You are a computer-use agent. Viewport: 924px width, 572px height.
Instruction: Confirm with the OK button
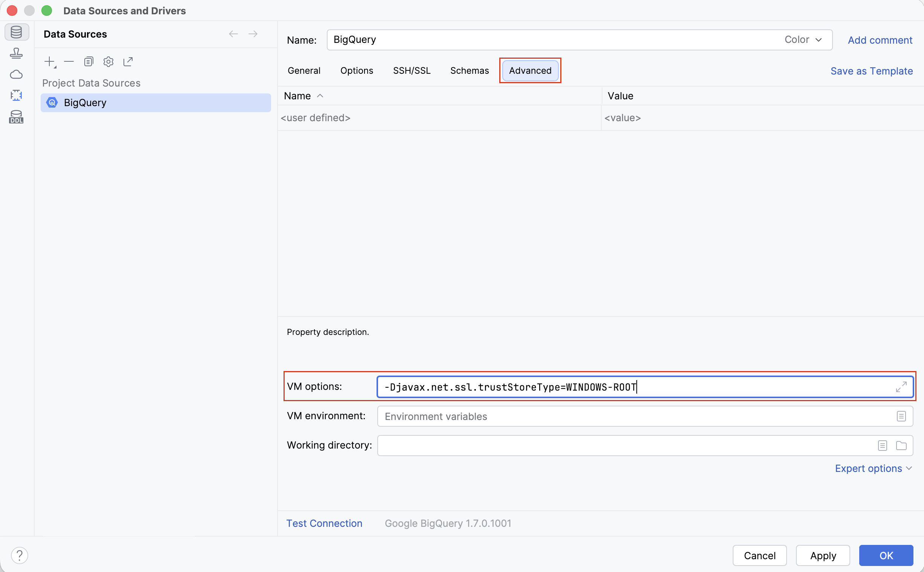(886, 555)
